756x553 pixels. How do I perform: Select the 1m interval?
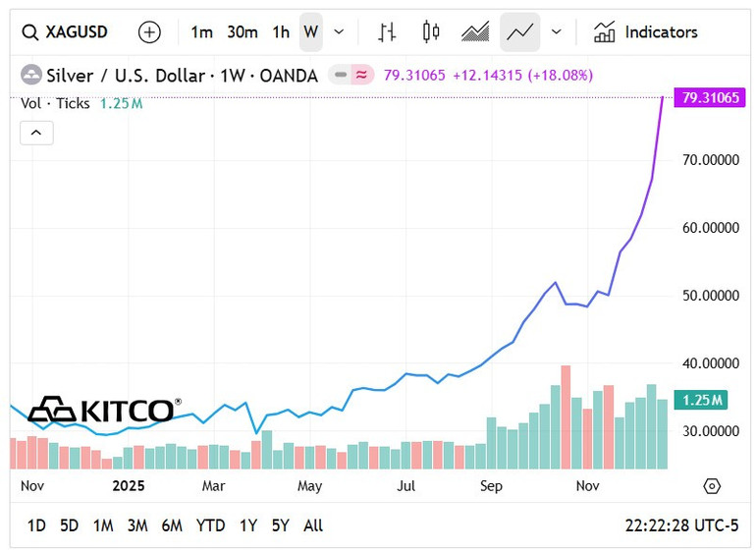[x=201, y=32]
